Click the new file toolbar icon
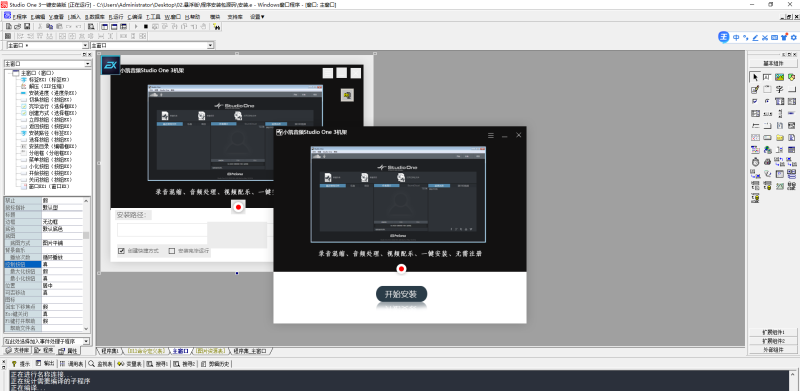Screen dimensions: 800x391 point(9,26)
